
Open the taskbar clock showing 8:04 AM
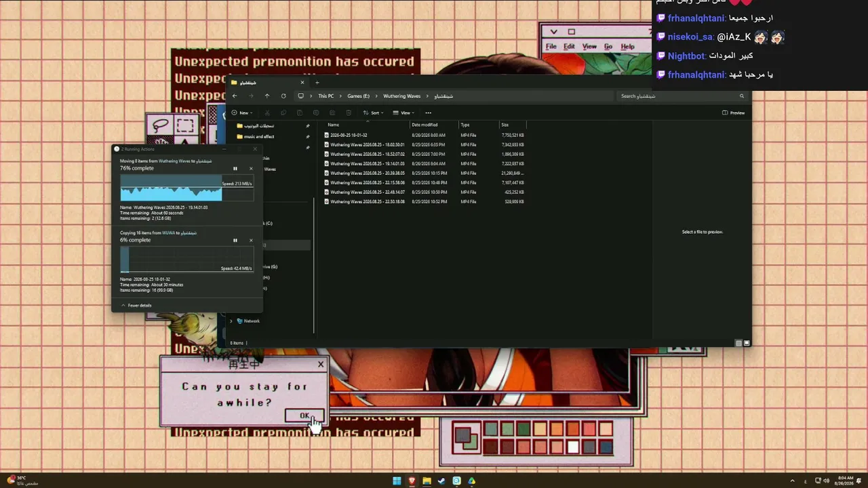pyautogui.click(x=845, y=481)
